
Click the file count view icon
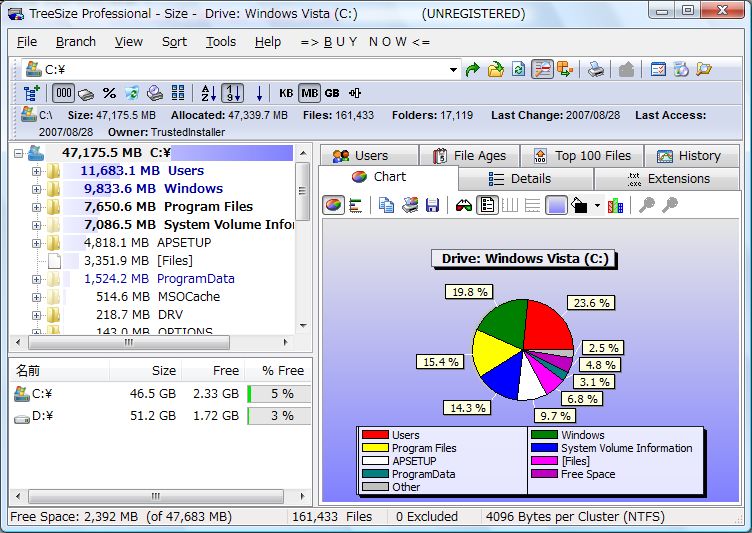pyautogui.click(x=155, y=93)
